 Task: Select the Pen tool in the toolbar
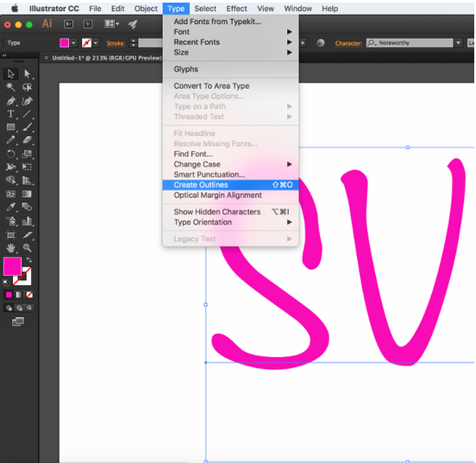tap(10, 101)
